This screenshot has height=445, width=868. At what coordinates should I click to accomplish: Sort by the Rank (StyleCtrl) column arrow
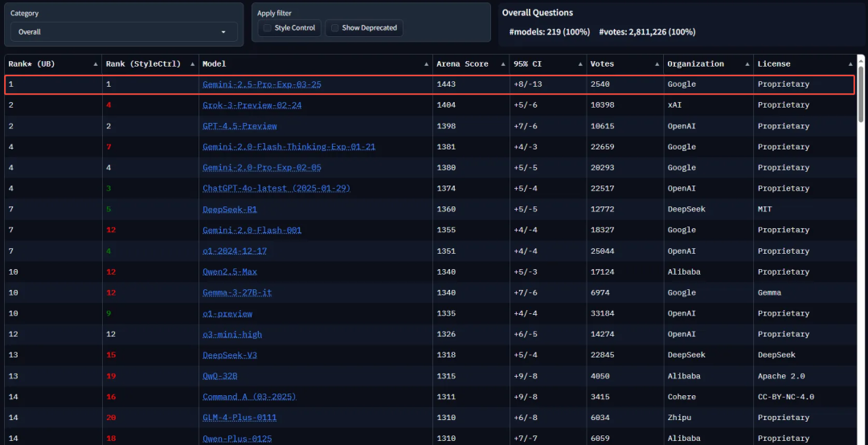pos(193,64)
